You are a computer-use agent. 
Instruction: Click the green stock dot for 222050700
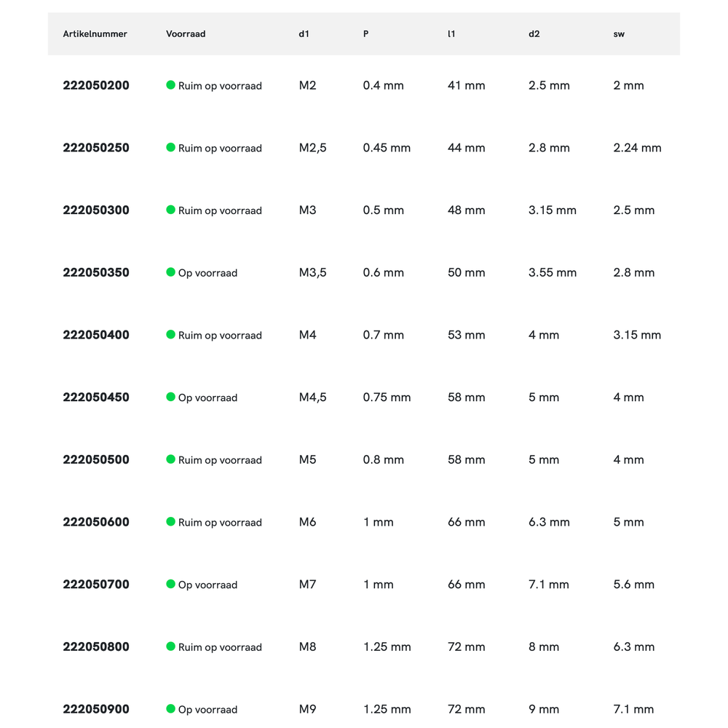click(171, 584)
